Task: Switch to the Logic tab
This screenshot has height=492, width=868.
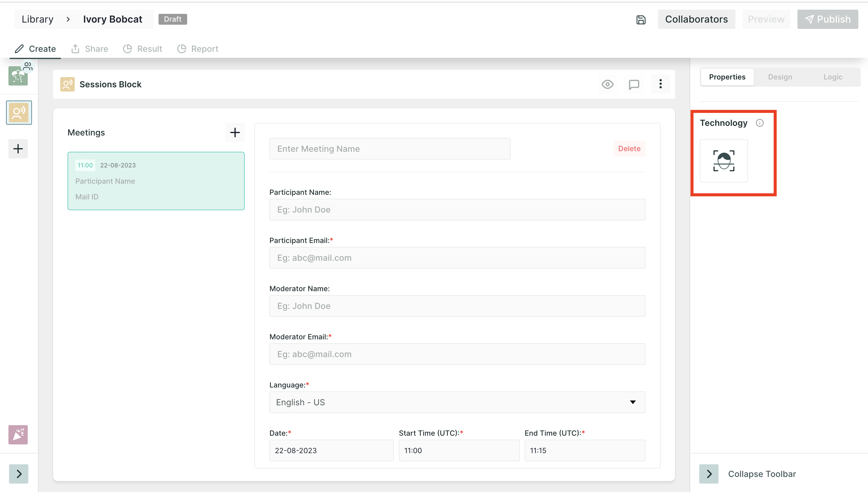Action: click(832, 77)
